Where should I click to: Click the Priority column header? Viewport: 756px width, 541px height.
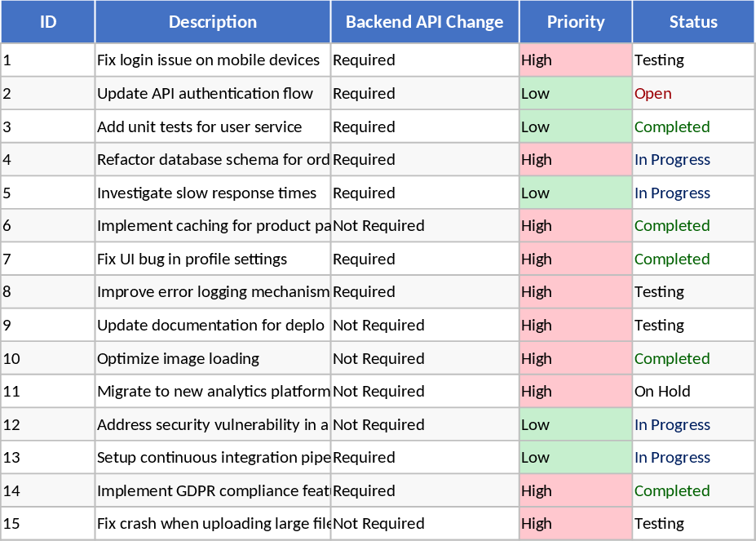pyautogui.click(x=575, y=22)
